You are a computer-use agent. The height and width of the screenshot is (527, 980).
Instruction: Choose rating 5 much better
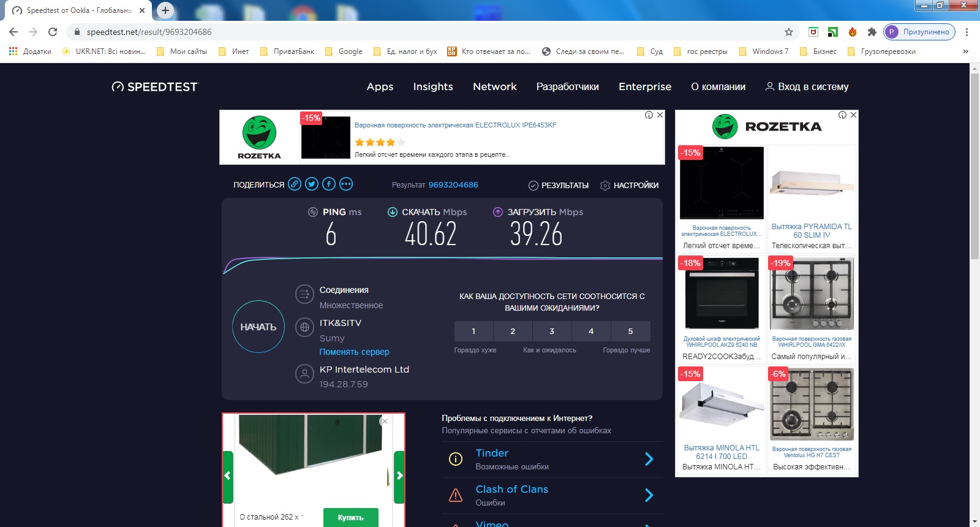tap(630, 332)
